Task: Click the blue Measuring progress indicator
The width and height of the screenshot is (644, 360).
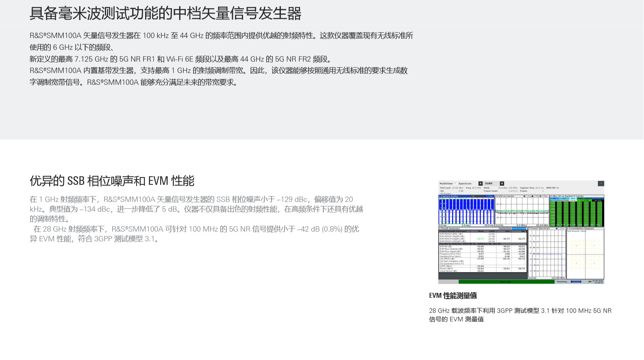Action: pos(576,282)
